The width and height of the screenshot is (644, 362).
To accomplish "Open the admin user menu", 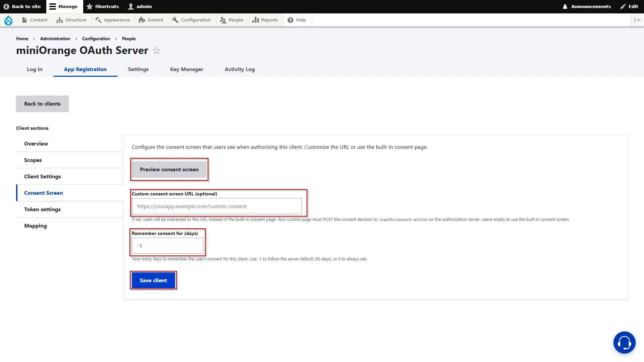I will [x=140, y=6].
